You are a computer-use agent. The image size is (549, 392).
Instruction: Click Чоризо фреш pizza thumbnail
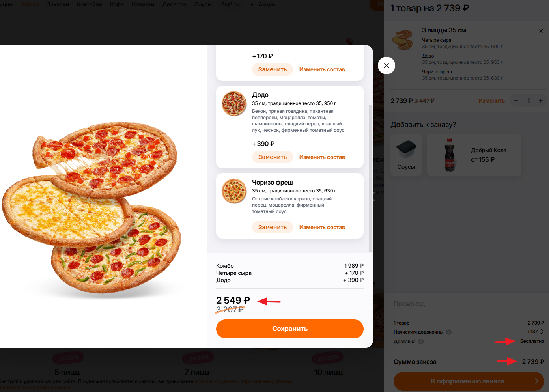pos(234,191)
